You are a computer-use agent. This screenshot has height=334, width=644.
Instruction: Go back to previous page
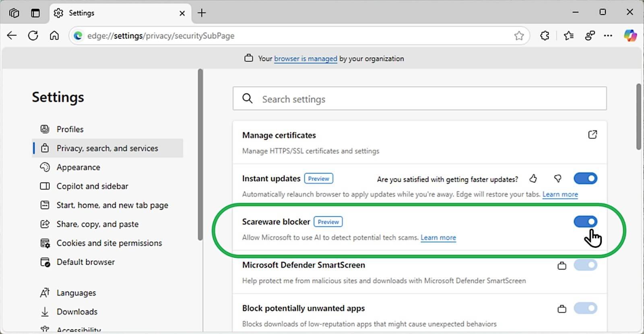click(12, 35)
